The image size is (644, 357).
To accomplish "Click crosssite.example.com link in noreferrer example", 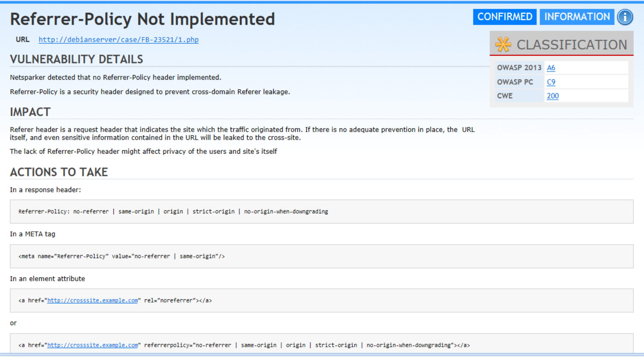I will click(92, 300).
